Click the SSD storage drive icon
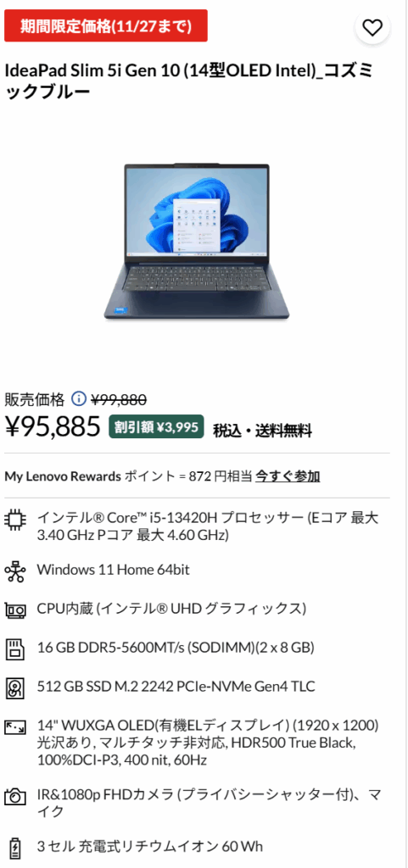This screenshot has width=408, height=868. 15,688
